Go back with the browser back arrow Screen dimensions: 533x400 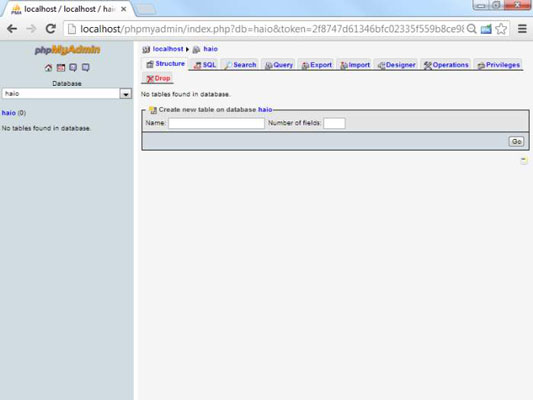click(12, 29)
